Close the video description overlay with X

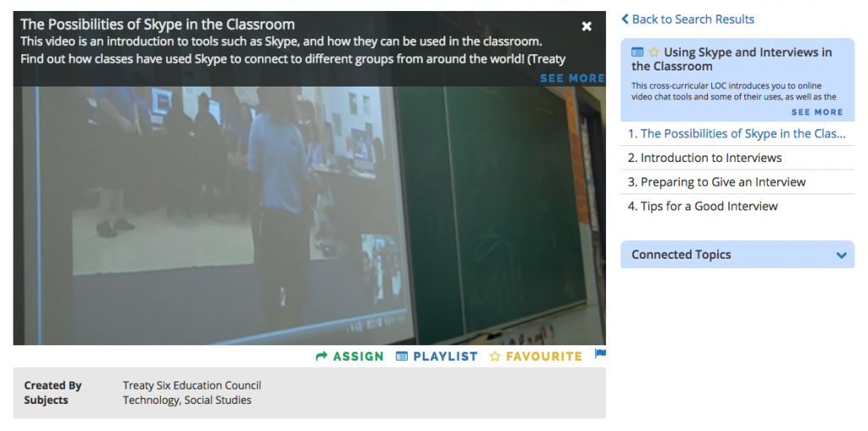pos(587,26)
